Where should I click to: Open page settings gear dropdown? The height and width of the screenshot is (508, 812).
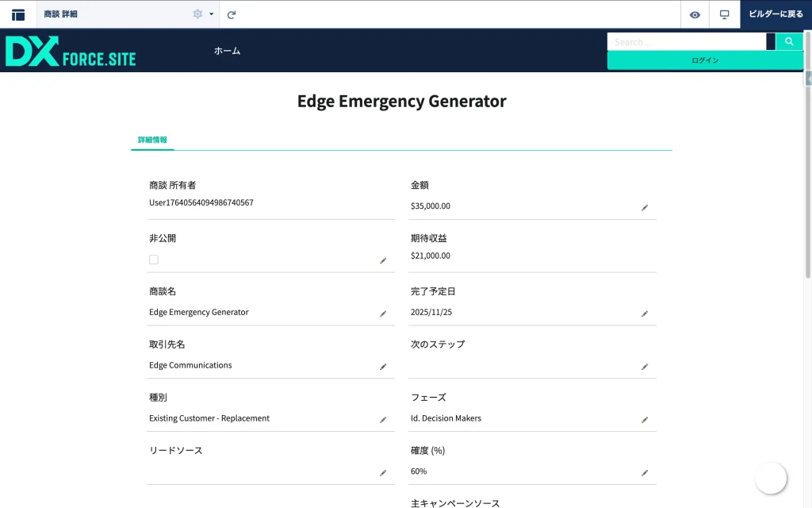(202, 14)
